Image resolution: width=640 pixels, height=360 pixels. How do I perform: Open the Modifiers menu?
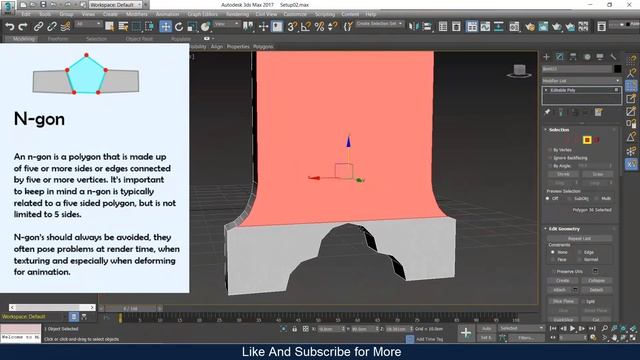[137, 14]
